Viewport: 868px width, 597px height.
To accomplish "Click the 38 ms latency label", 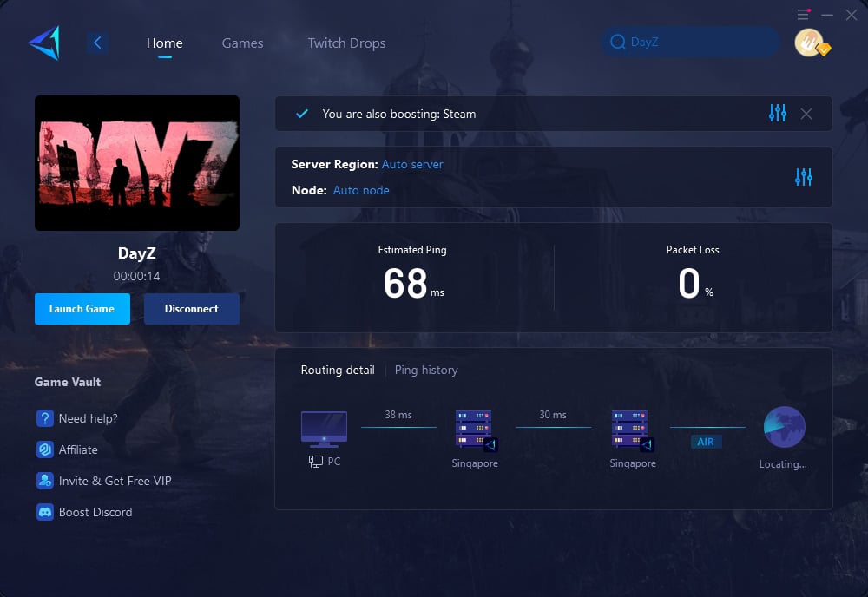I will click(398, 415).
